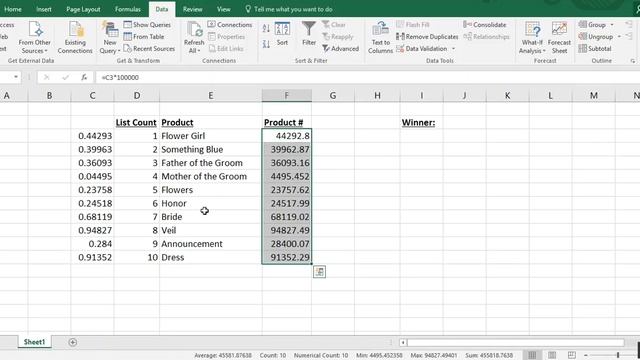Click the Winner: cell
Image resolution: width=640 pixels, height=360 pixels.
click(x=421, y=122)
